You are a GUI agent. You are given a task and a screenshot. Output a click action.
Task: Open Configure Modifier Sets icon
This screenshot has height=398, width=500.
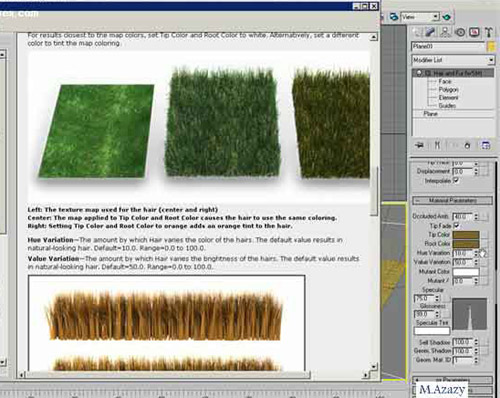[486, 145]
